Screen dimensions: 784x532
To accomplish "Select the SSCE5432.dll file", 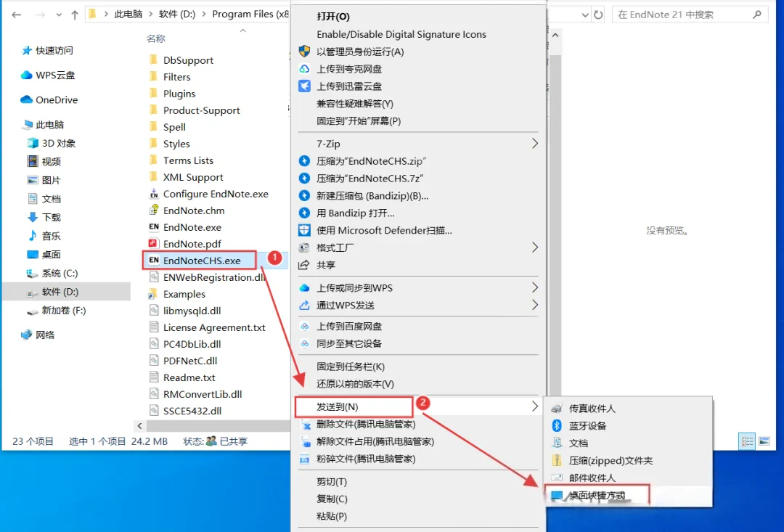I will 192,411.
